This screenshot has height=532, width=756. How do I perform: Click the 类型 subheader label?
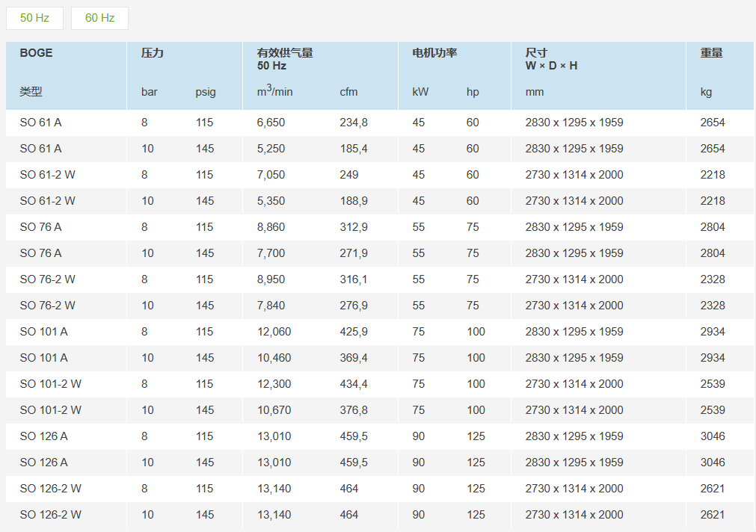[x=31, y=92]
